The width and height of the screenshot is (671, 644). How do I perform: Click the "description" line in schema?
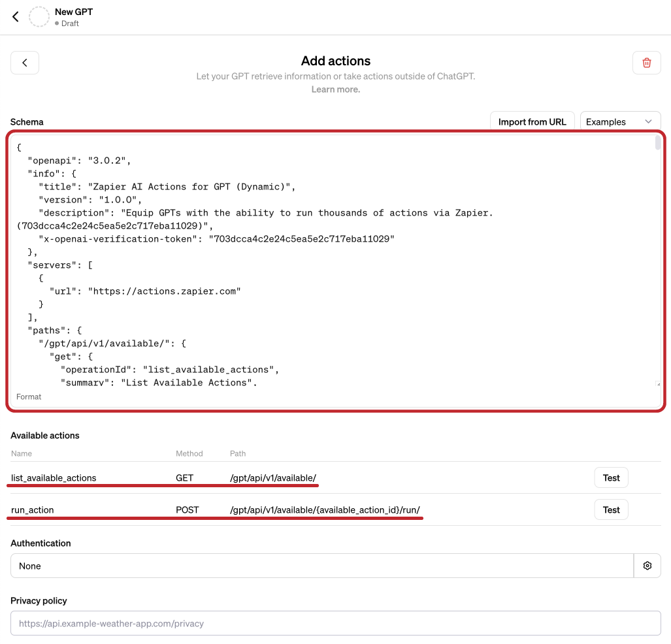tap(266, 213)
